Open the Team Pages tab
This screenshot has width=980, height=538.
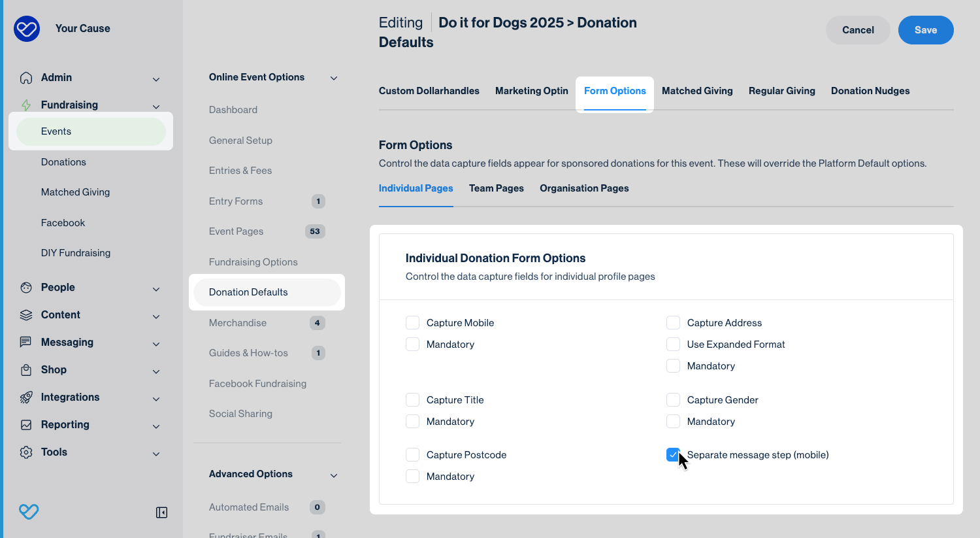point(496,188)
